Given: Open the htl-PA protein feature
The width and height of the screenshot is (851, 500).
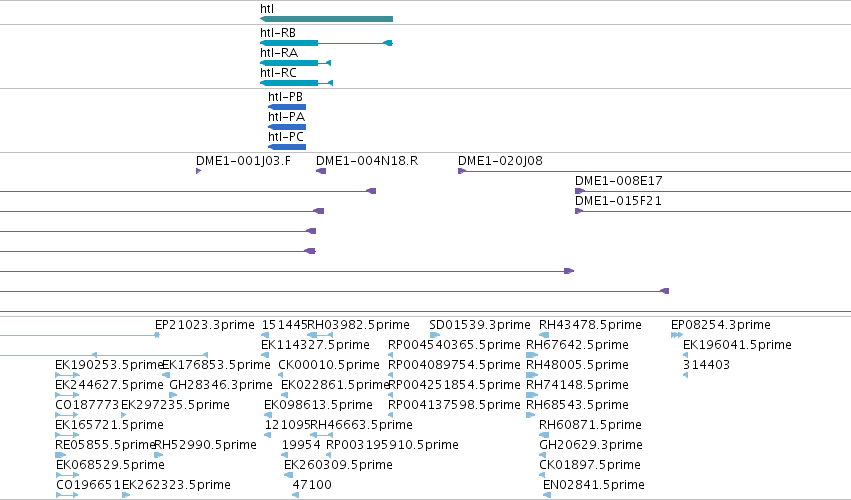Looking at the screenshot, I should pyautogui.click(x=287, y=127).
